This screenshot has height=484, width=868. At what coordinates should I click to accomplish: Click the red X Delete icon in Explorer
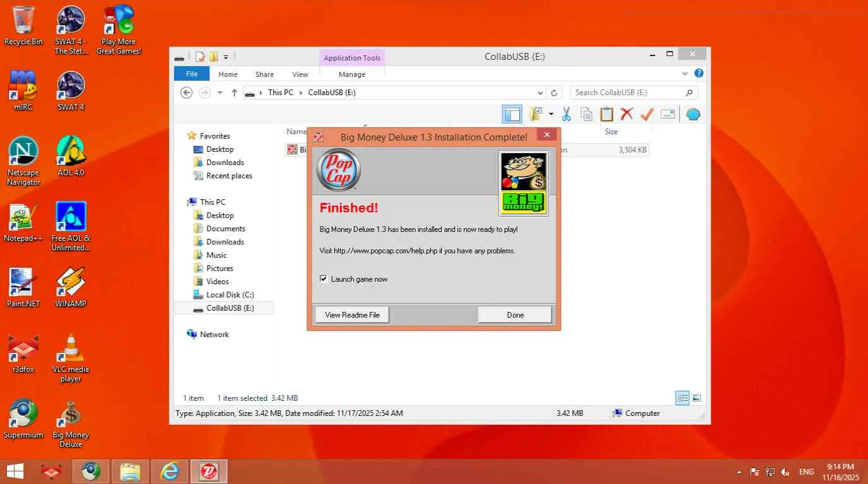[x=626, y=114]
